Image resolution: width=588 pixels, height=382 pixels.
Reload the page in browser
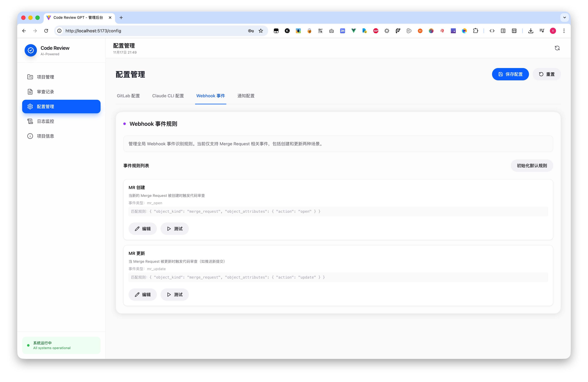pos(46,31)
